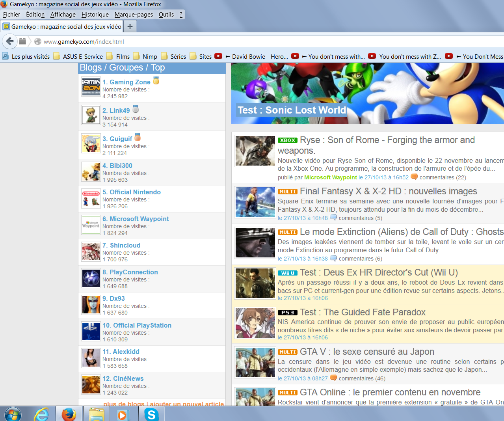Launch Internet Explorer from the taskbar
504x421 pixels.
pyautogui.click(x=41, y=414)
